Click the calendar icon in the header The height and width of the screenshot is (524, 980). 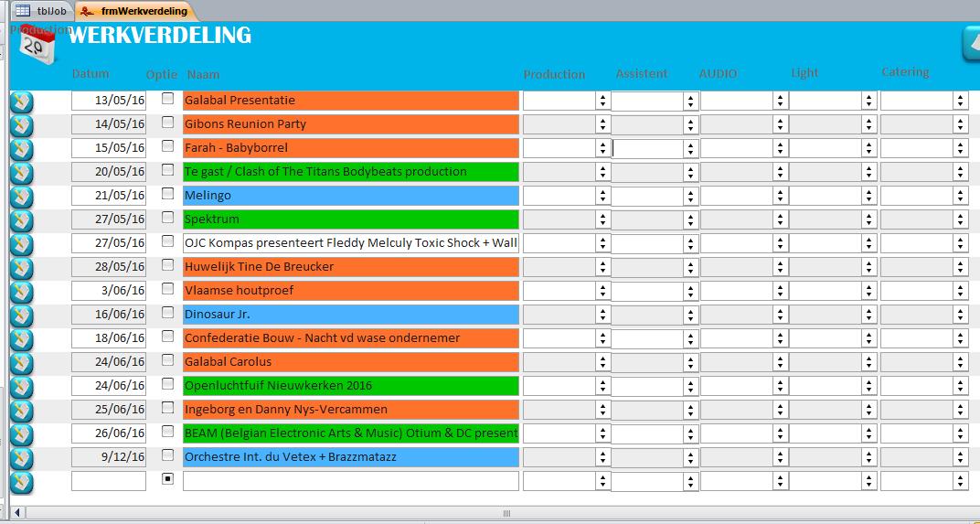(x=37, y=45)
